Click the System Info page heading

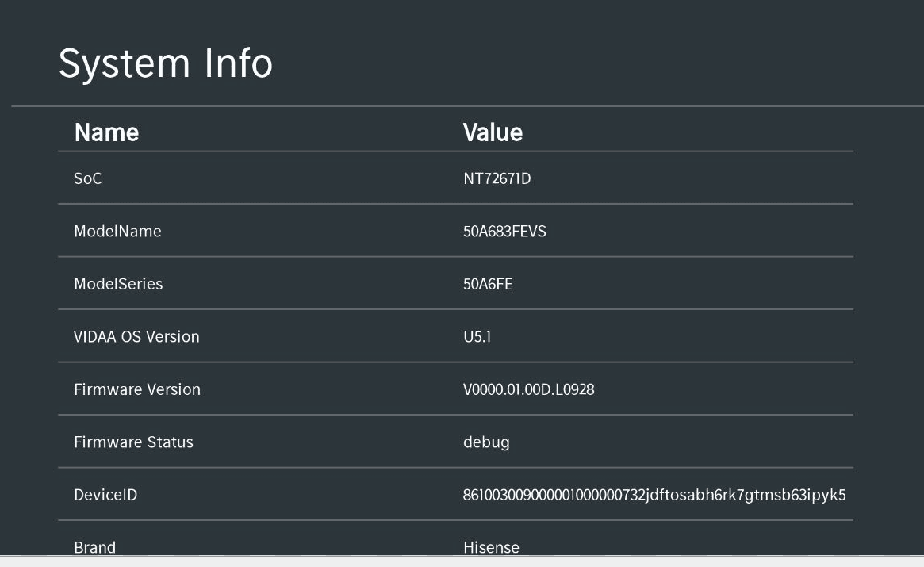tap(165, 63)
